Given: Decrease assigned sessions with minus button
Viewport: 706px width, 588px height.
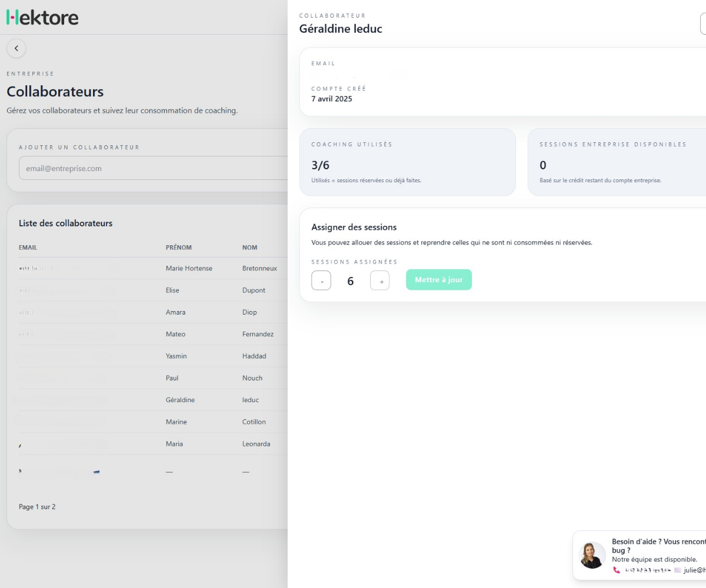Looking at the screenshot, I should tap(321, 280).
